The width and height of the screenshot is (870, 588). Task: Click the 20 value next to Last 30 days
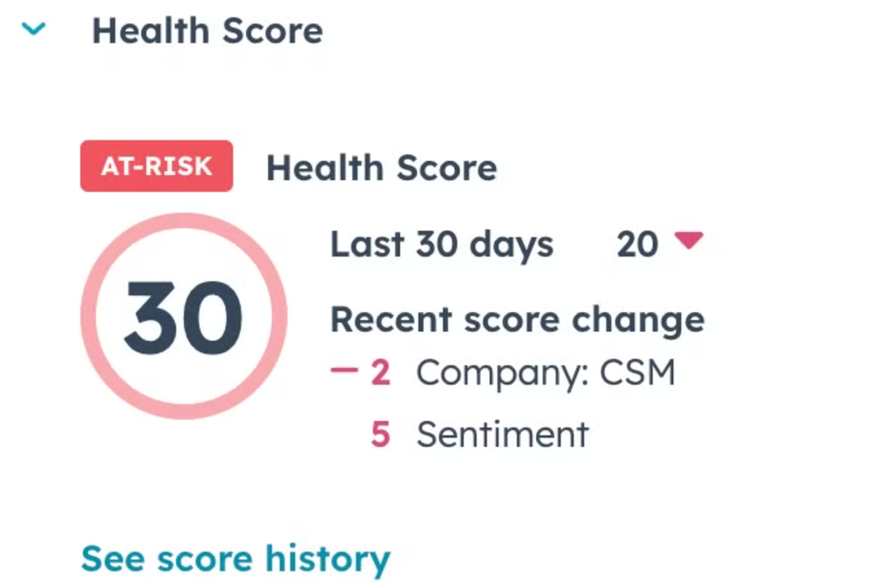coord(637,244)
